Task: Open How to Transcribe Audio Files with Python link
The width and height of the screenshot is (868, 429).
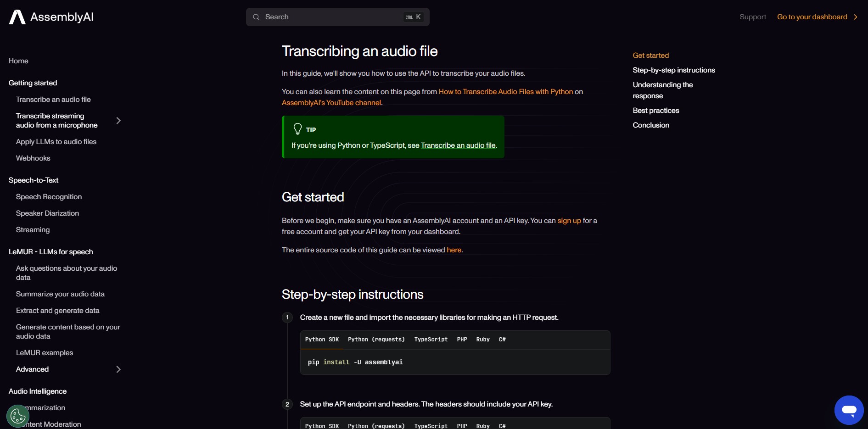Action: (506, 92)
